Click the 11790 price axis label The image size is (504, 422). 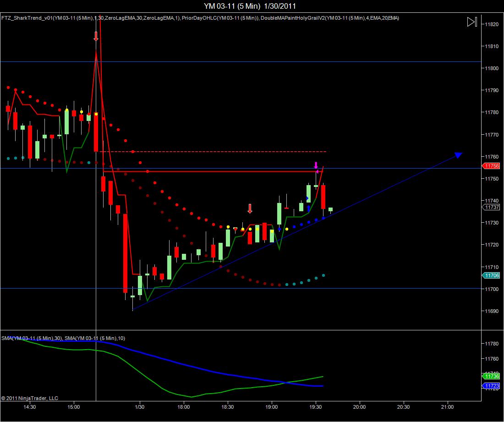coord(492,90)
